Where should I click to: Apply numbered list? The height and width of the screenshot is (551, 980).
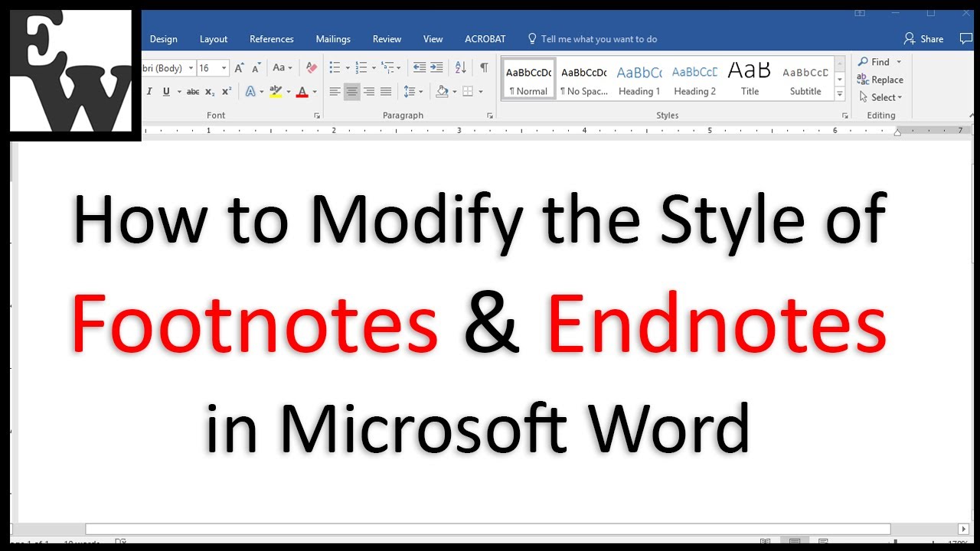(x=361, y=68)
